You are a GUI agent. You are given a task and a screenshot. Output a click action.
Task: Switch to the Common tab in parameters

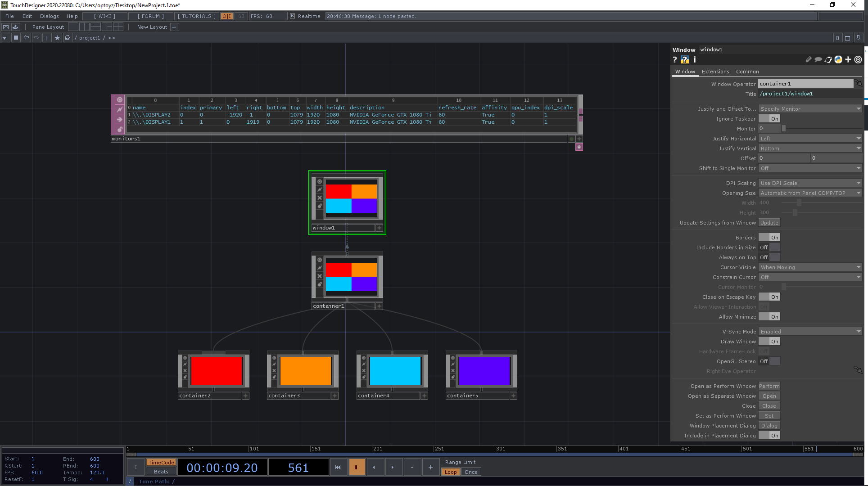point(747,71)
